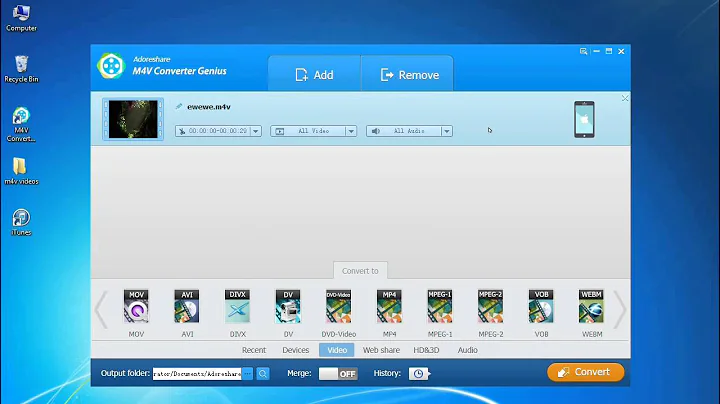Select the VOB format icon
Screen dimensions: 720x404
pos(541,306)
